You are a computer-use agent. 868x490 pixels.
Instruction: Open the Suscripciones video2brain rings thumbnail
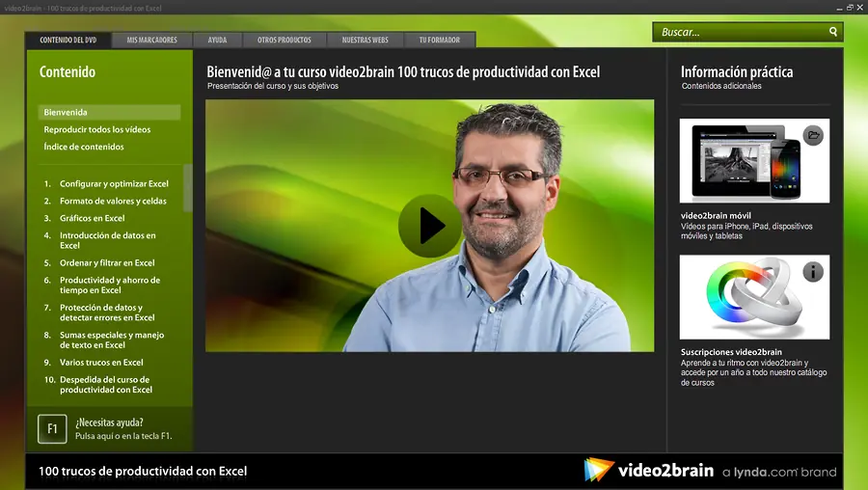click(754, 297)
